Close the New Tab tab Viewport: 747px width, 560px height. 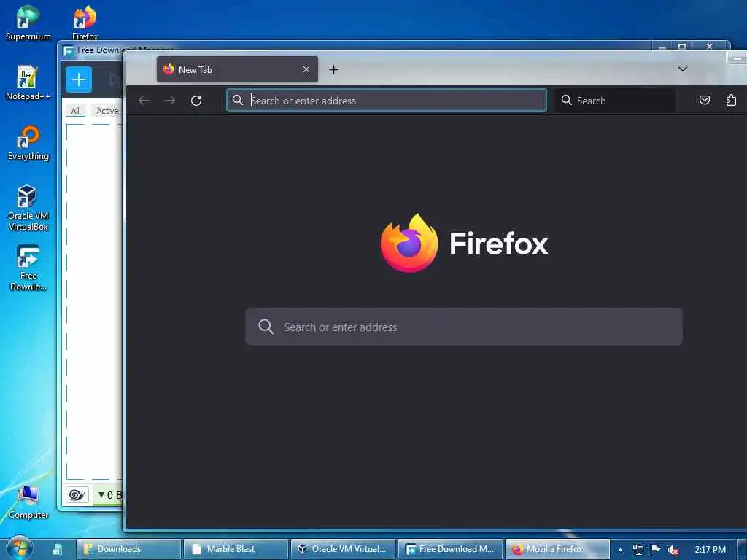tap(306, 69)
